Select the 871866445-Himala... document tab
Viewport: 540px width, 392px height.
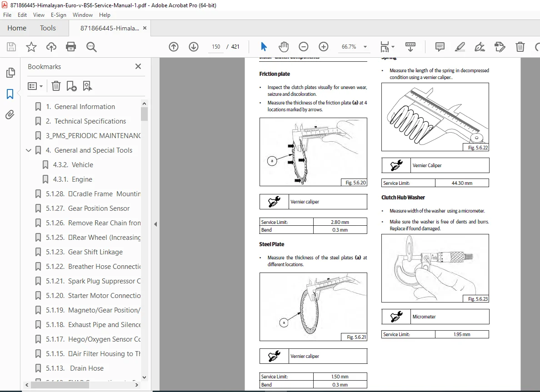(110, 28)
